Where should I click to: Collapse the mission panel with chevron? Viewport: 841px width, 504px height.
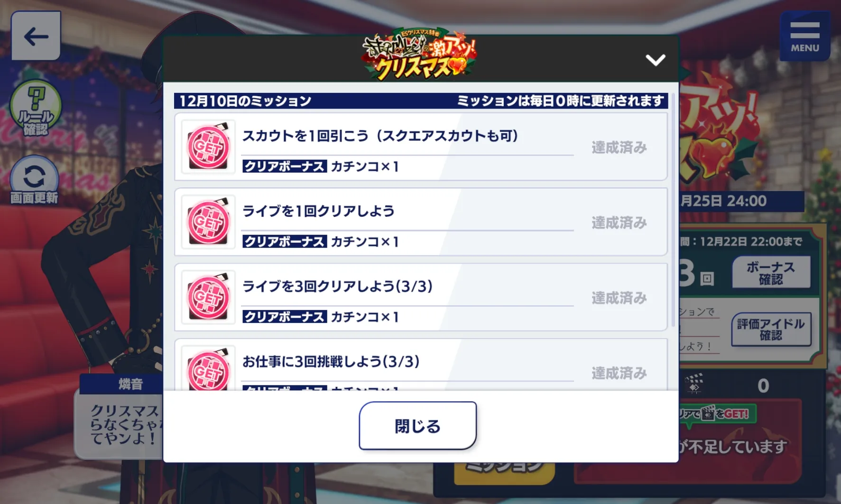(655, 60)
